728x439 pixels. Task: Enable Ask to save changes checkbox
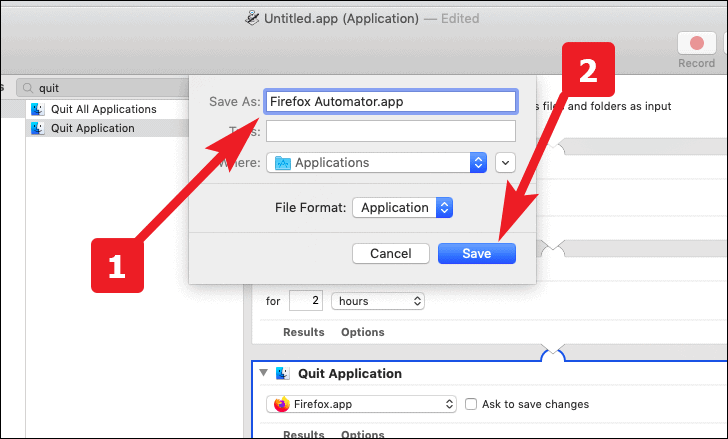pos(471,404)
